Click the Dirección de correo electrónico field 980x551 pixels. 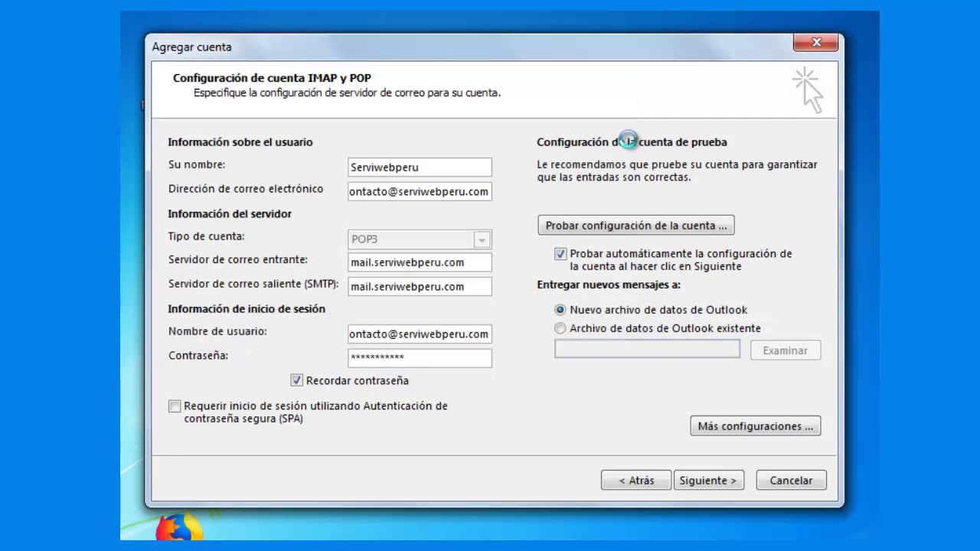(420, 191)
